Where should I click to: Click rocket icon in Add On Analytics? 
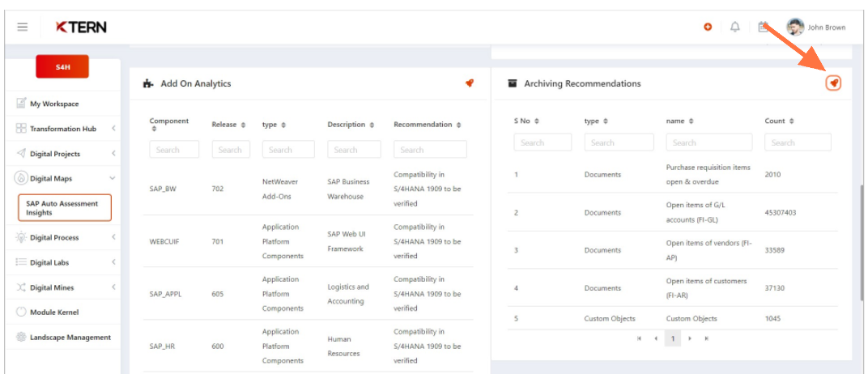click(470, 83)
